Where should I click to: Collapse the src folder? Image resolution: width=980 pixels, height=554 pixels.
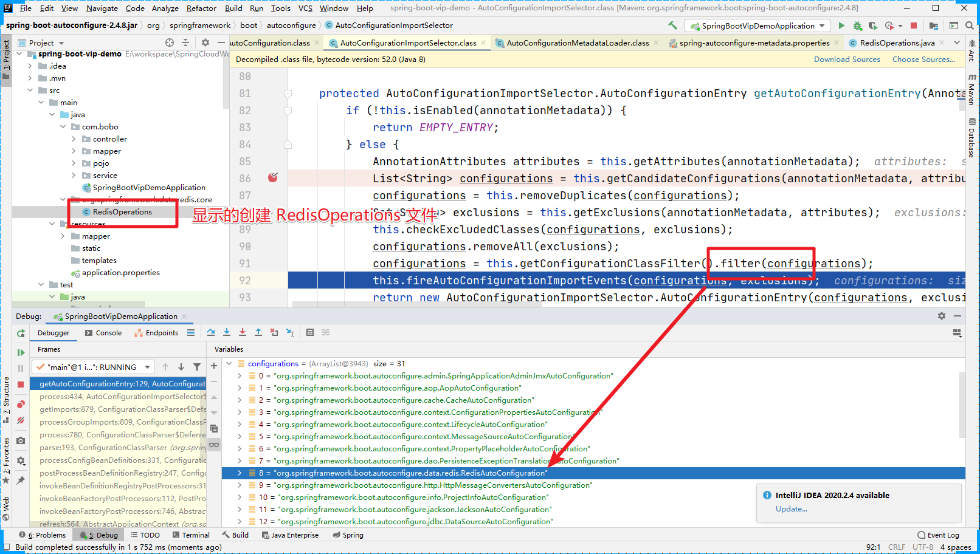tap(30, 91)
